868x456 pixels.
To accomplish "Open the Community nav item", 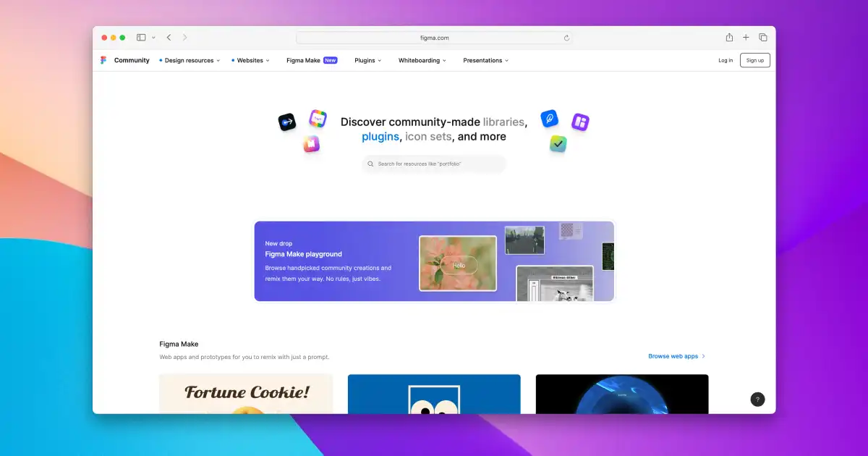I will click(x=132, y=60).
